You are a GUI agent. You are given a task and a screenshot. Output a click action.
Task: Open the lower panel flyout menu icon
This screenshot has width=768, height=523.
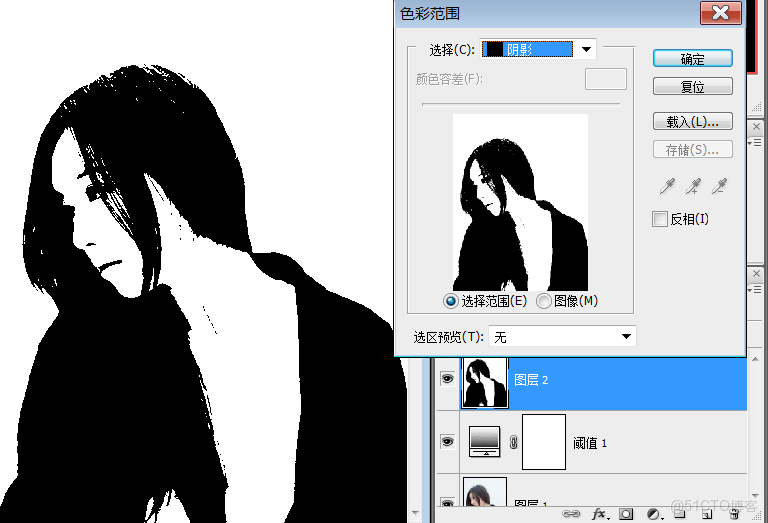pos(755,289)
